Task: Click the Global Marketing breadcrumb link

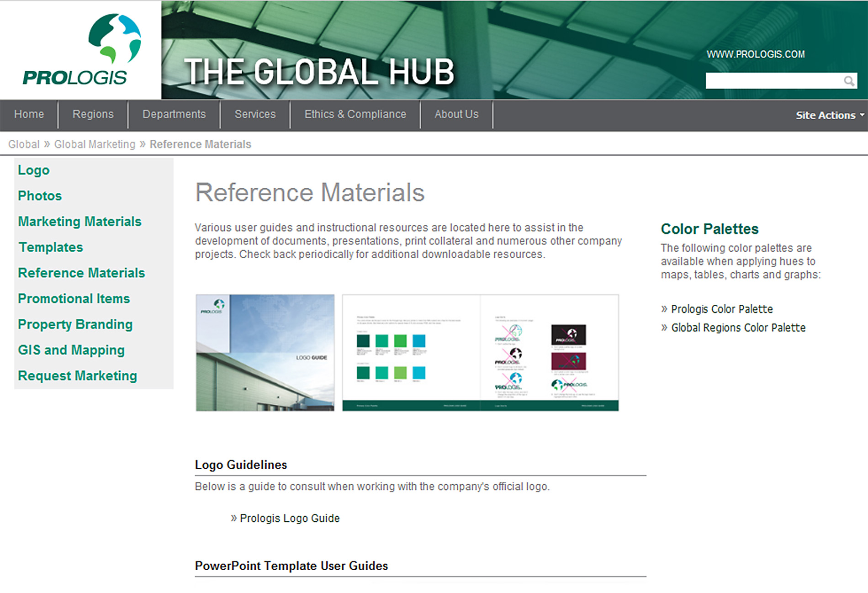Action: click(95, 144)
